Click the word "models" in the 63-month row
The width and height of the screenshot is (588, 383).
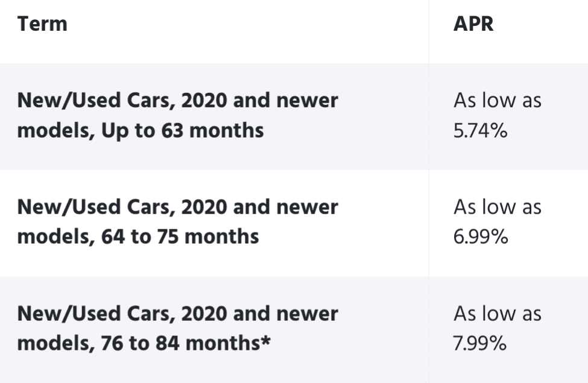click(x=52, y=131)
